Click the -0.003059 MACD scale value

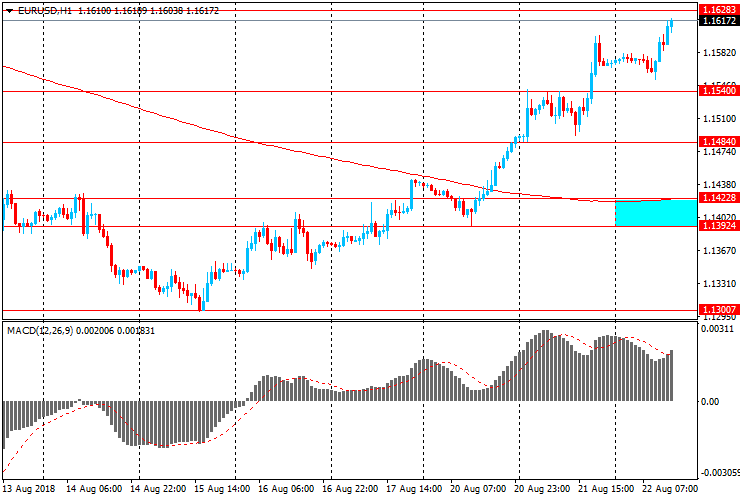click(x=720, y=473)
